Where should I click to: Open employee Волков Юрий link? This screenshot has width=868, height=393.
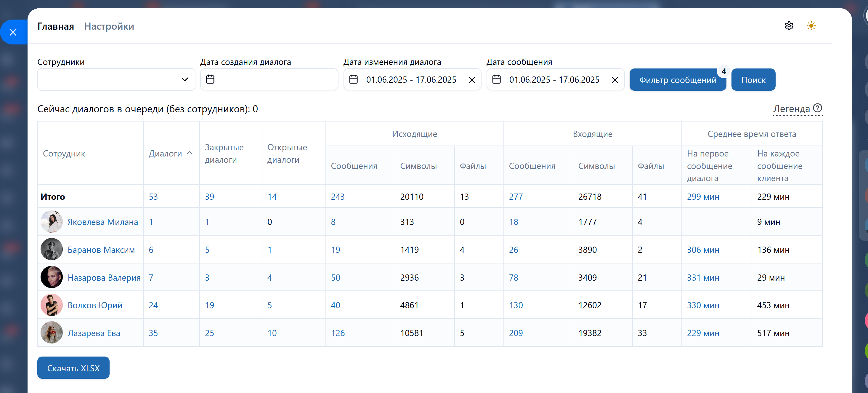tap(95, 305)
